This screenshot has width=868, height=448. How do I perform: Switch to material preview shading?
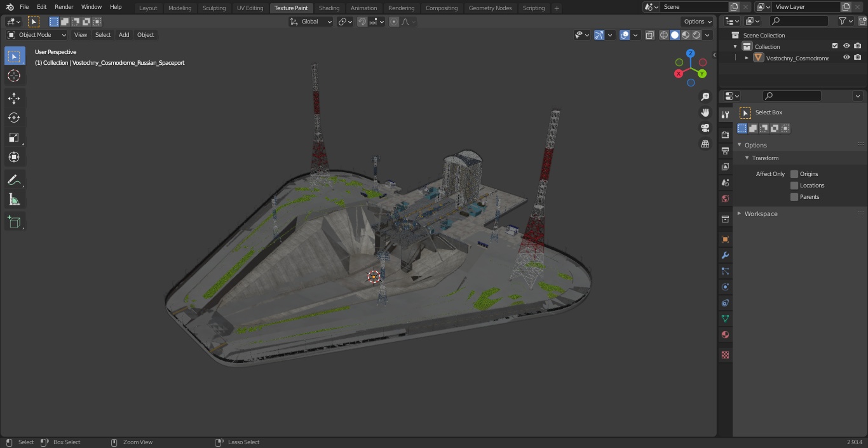pyautogui.click(x=686, y=35)
